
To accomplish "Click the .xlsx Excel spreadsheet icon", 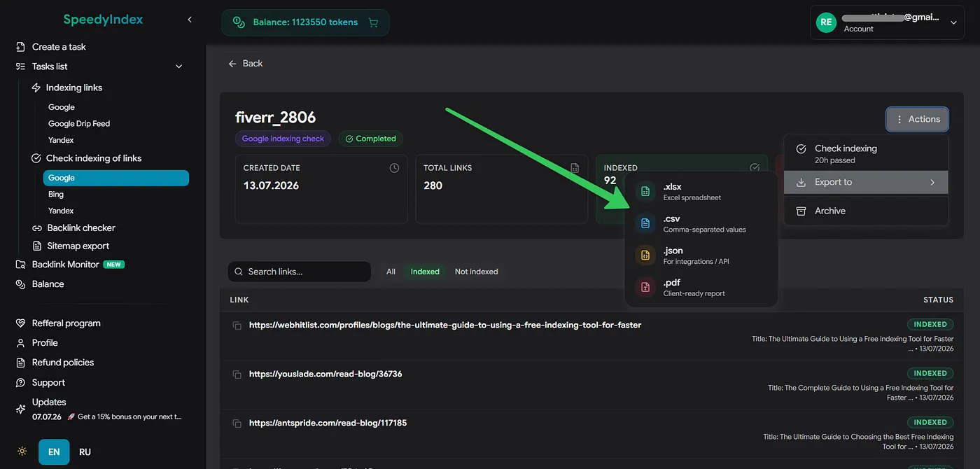I will 645,192.
